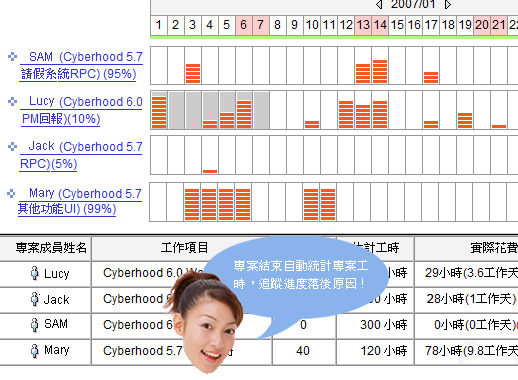Select day 10 in calendar header
Viewport: 518px width, 380px height.
click(x=312, y=25)
